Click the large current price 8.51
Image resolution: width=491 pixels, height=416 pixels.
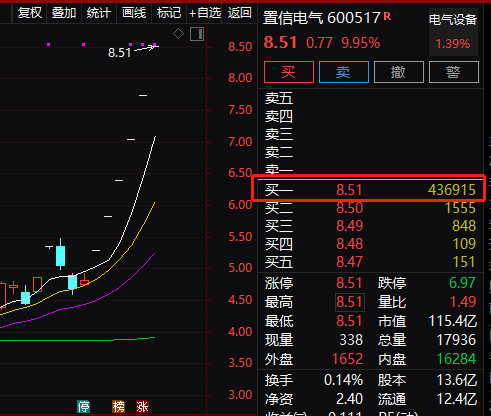coord(280,43)
